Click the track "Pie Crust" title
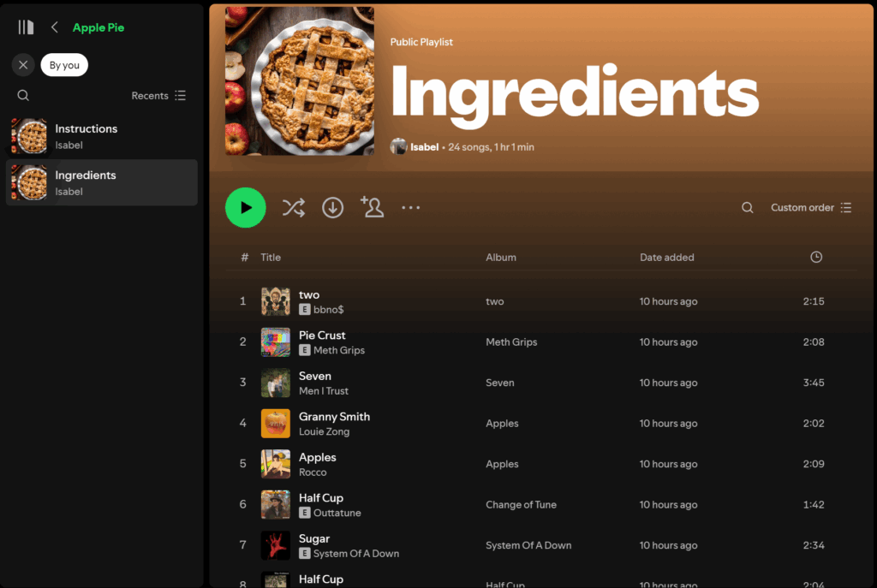Screen dimensions: 877x588 coord(322,336)
